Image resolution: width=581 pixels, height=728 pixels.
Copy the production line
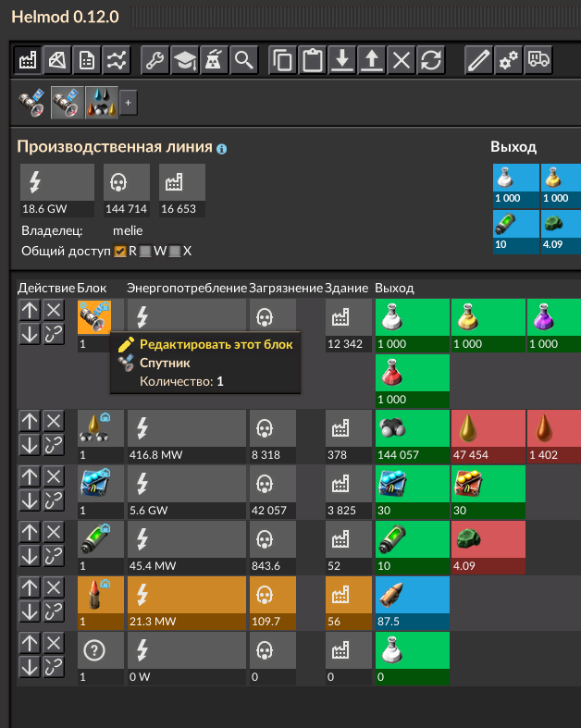[x=283, y=60]
